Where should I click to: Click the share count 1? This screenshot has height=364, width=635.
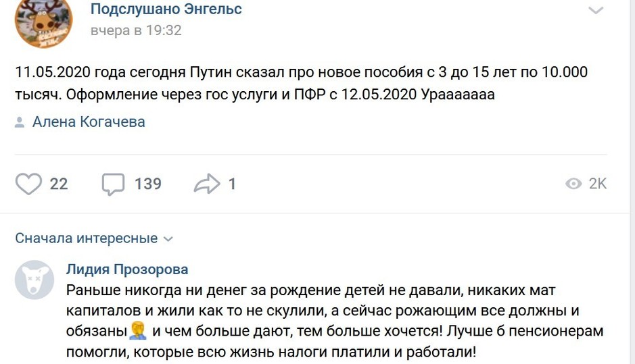click(x=232, y=184)
